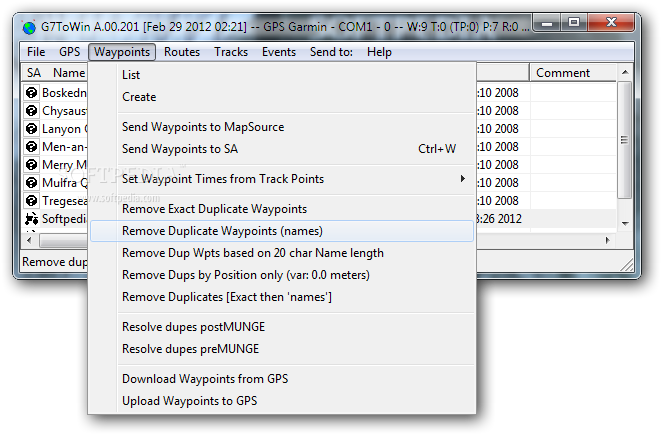Screen dimensions: 662x435
Task: Click the horizontal scrollbar left arrow
Action: click(29, 240)
